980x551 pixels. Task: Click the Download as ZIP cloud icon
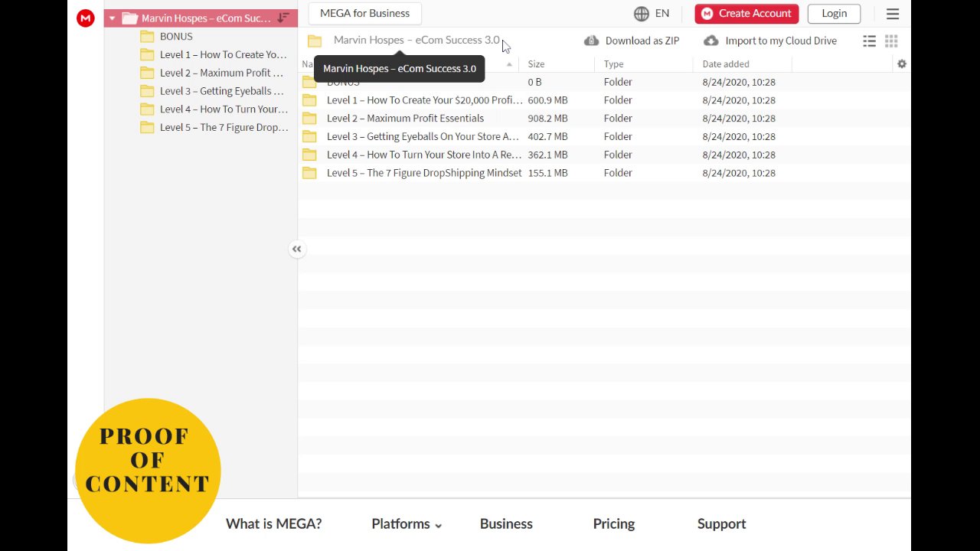coord(591,41)
